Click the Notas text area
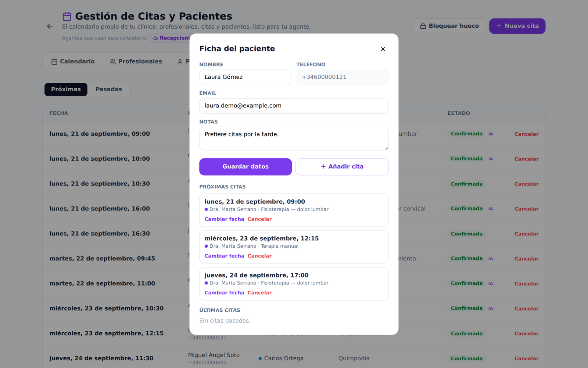Viewport: 588px width, 368px height. tap(294, 139)
